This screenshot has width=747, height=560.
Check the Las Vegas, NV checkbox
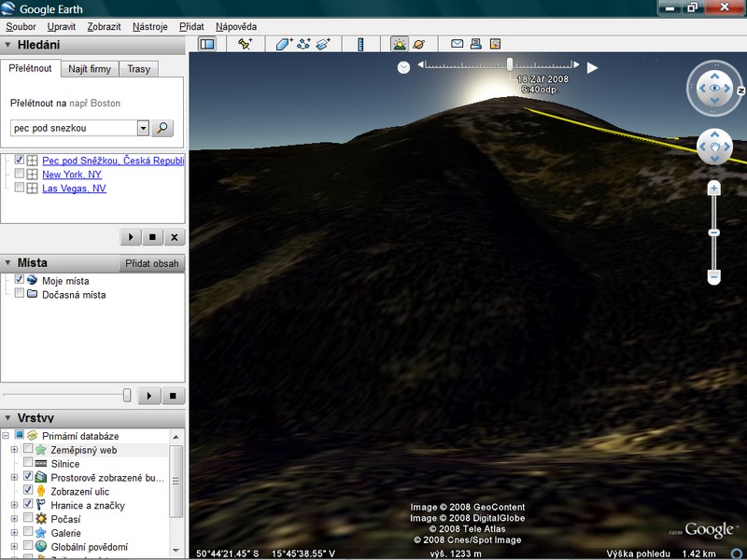19,188
